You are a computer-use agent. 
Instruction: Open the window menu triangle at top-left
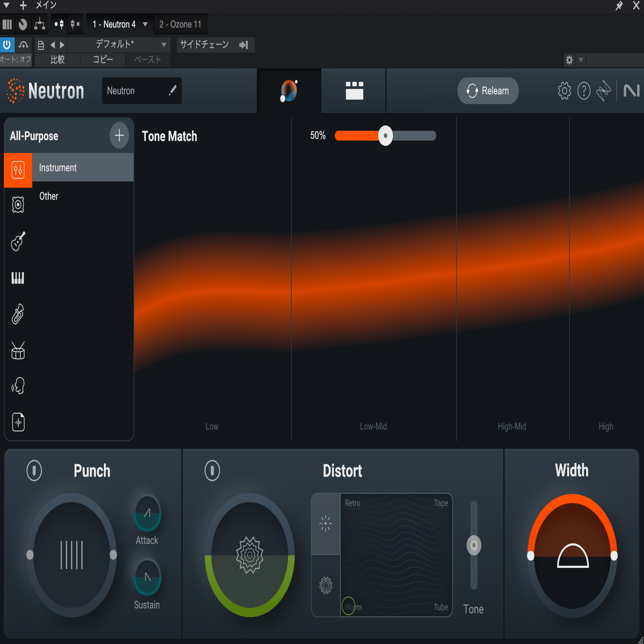pos(6,5)
